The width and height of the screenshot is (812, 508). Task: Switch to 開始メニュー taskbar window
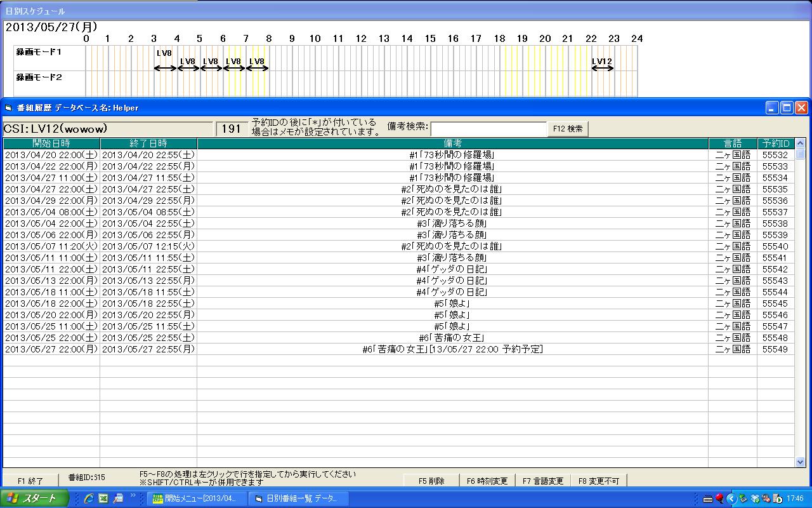197,498
